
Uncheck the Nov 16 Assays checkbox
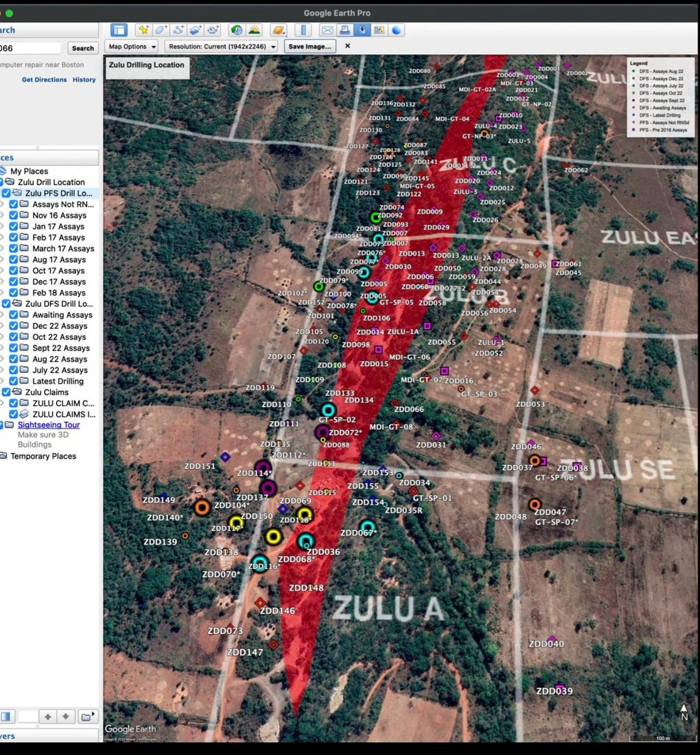pyautogui.click(x=14, y=215)
